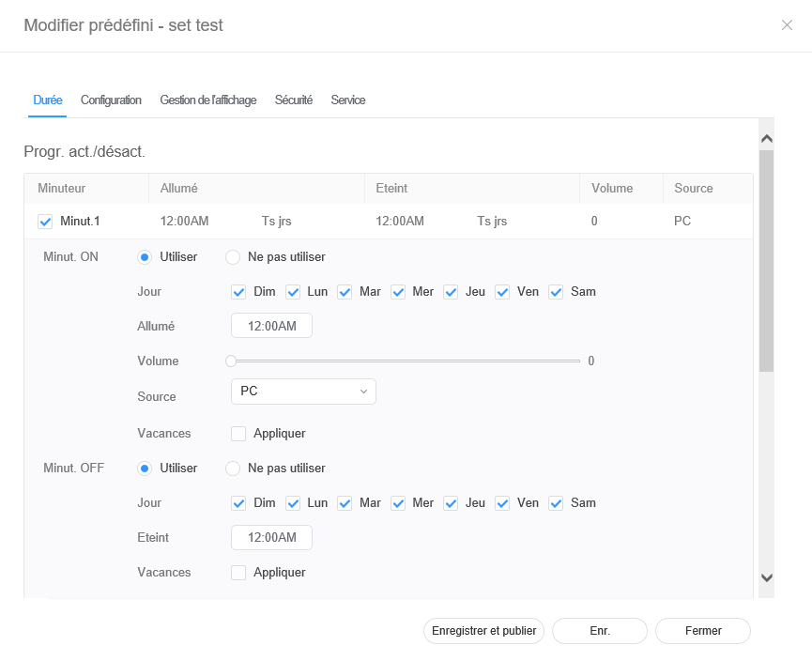Select Ne pas utiliser for Minut. OFF
This screenshot has width=812, height=661.
point(232,468)
